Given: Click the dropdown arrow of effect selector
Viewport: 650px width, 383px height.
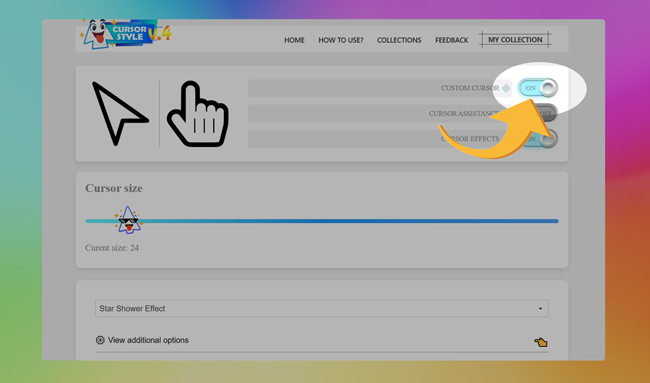Looking at the screenshot, I should click(x=540, y=309).
